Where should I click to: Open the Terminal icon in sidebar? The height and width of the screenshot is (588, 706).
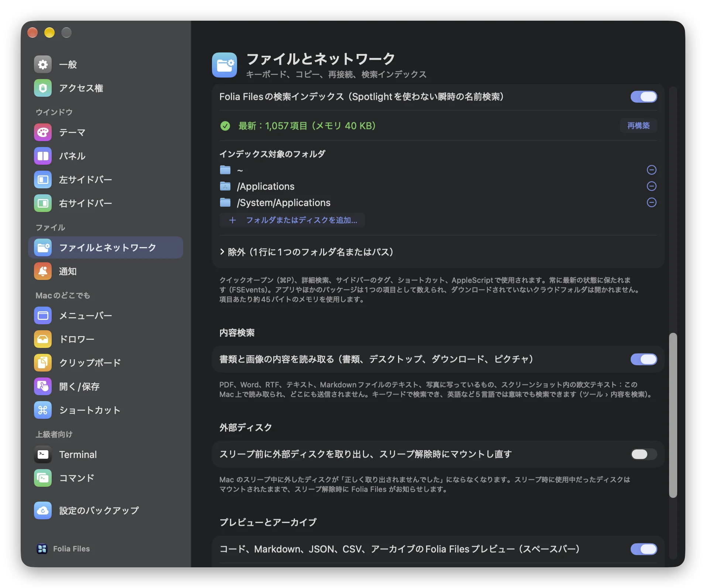coord(43,454)
